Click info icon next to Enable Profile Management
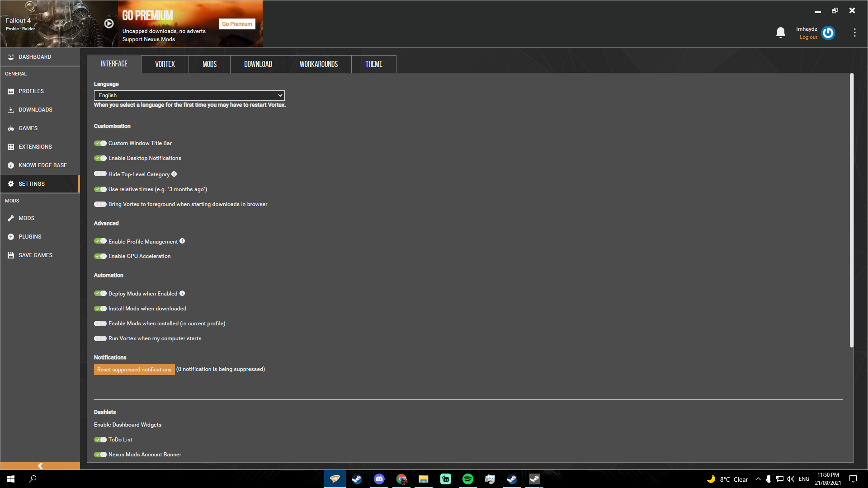This screenshot has width=868, height=488. pos(182,241)
